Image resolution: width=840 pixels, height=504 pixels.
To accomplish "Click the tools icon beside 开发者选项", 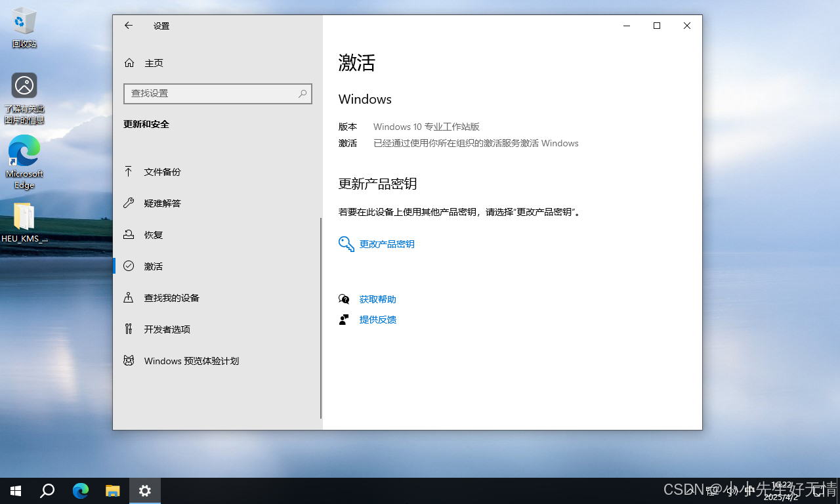I will coord(129,329).
